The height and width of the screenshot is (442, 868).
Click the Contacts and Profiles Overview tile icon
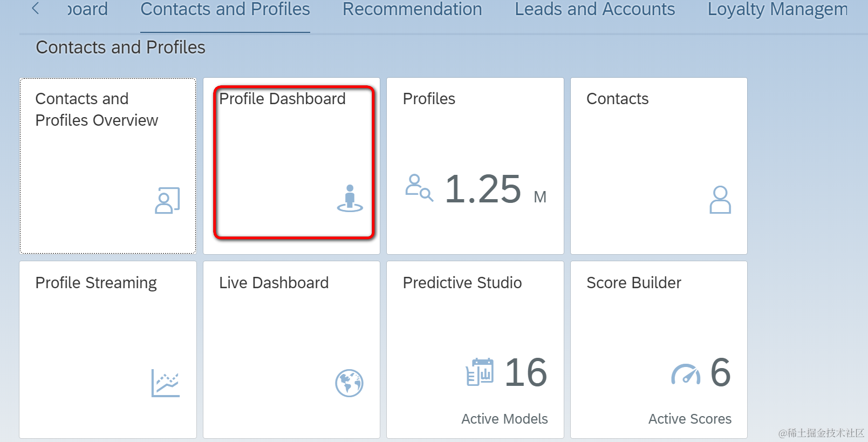tap(167, 200)
